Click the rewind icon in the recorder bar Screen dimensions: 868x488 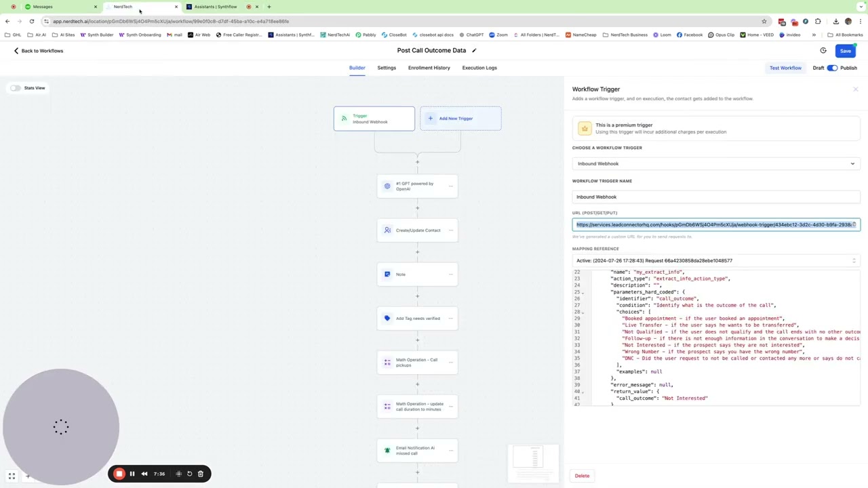point(144,474)
